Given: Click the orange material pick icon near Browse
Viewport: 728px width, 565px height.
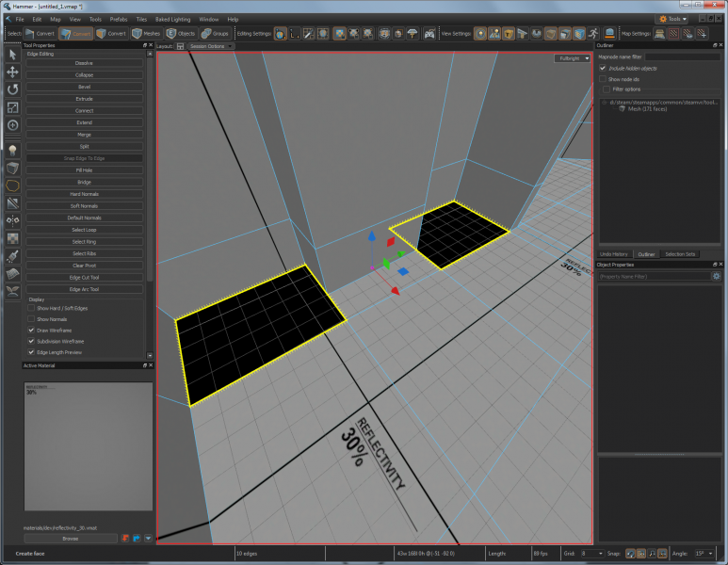Looking at the screenshot, I should pyautogui.click(x=125, y=538).
